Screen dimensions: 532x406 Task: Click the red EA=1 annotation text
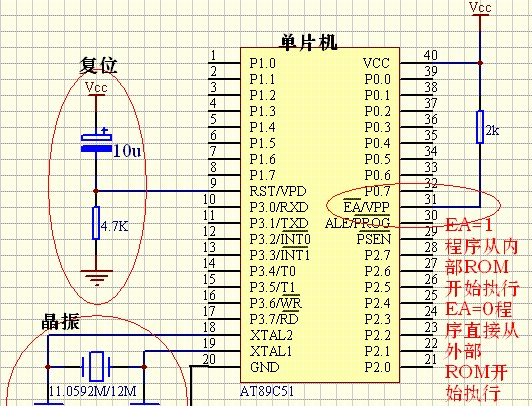[x=469, y=225]
